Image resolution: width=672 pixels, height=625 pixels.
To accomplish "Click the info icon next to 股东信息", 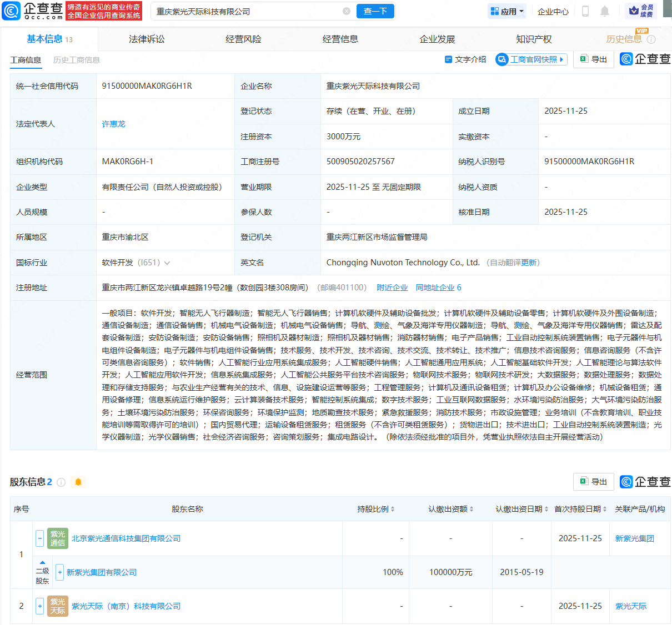I will [61, 482].
